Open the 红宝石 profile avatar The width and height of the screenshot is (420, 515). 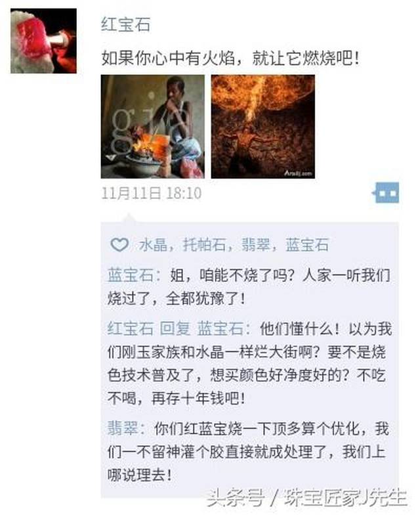tap(43, 41)
